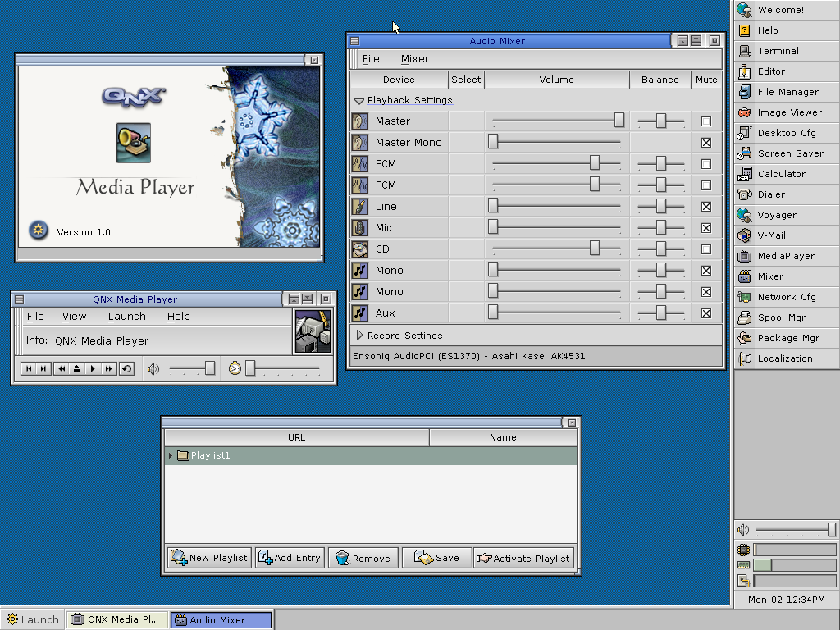
Task: Open Mixer from the shelf
Action: pyautogui.click(x=787, y=276)
